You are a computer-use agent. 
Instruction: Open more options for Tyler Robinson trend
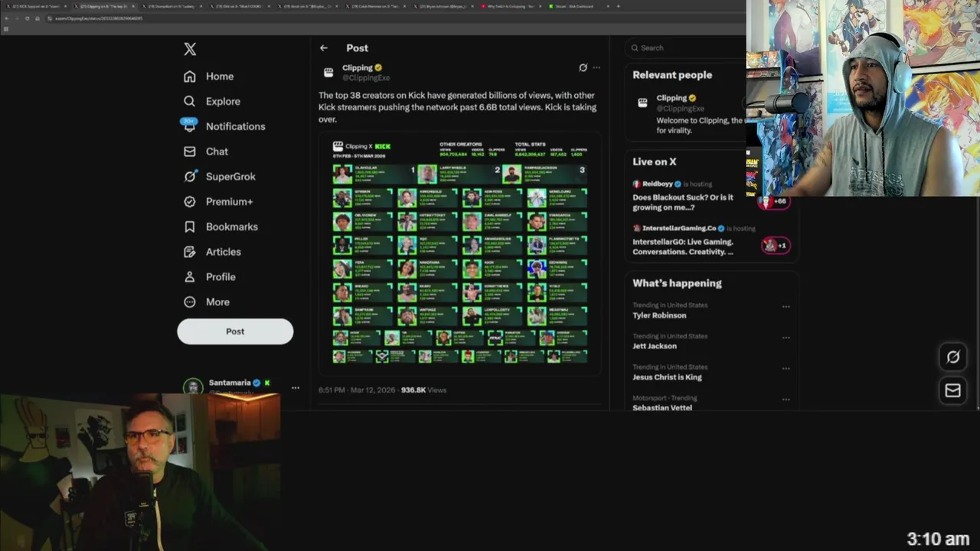point(786,307)
